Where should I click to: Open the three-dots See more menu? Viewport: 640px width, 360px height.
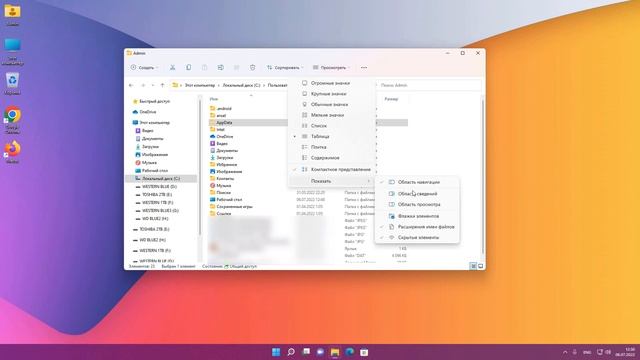click(364, 67)
